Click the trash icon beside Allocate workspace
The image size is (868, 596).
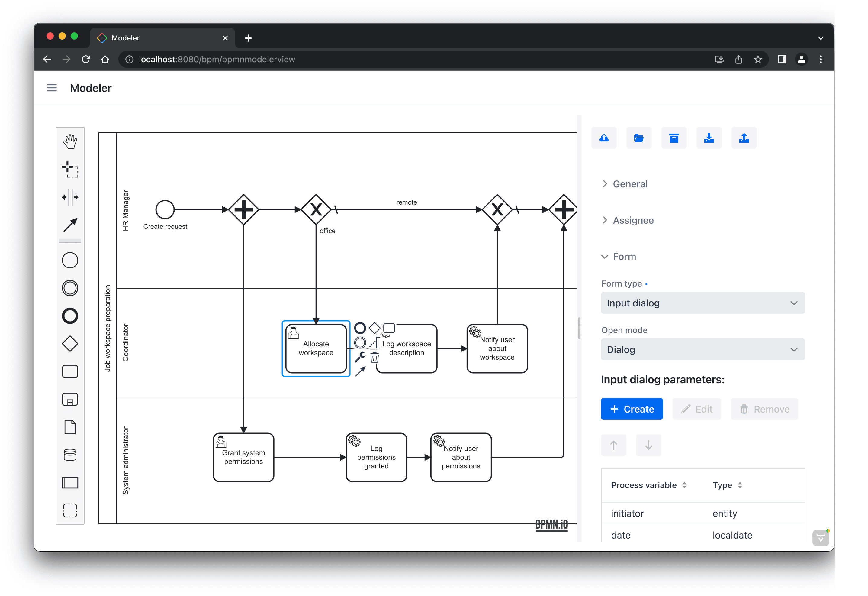[x=374, y=358]
